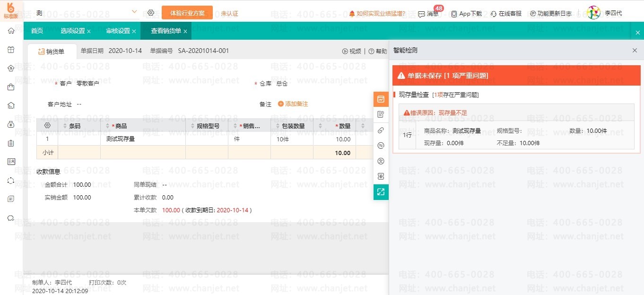
Task: Open settings gear next to account selector
Action: pos(151,13)
